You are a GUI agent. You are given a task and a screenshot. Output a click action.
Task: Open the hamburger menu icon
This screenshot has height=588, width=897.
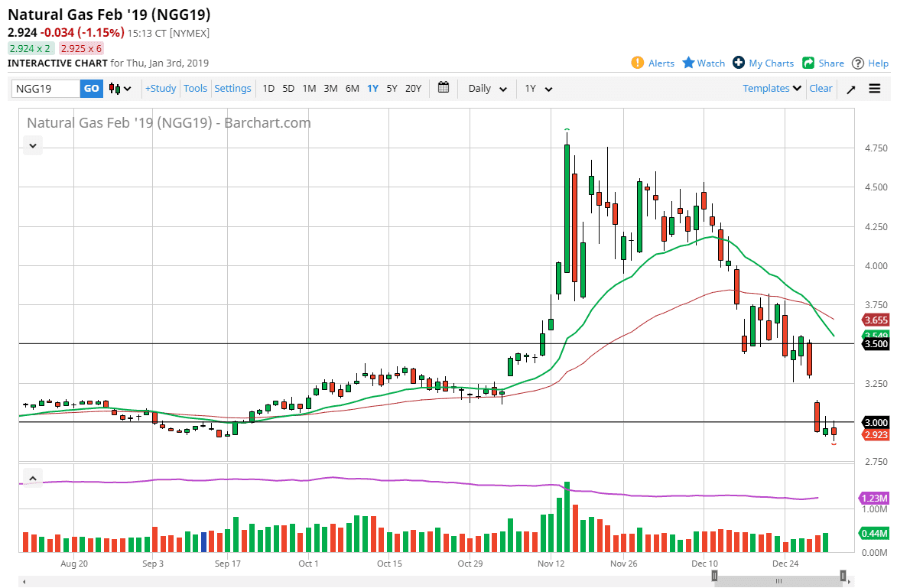(x=875, y=89)
